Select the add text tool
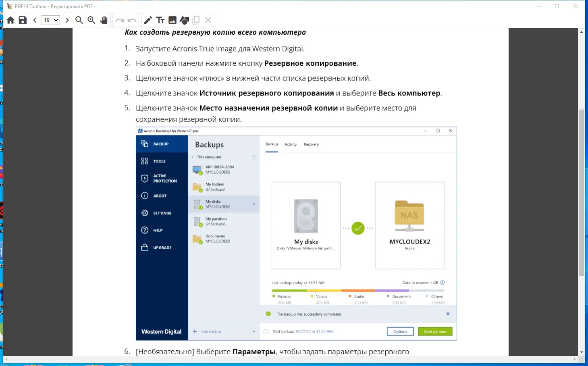The width and height of the screenshot is (588, 366). click(x=160, y=20)
